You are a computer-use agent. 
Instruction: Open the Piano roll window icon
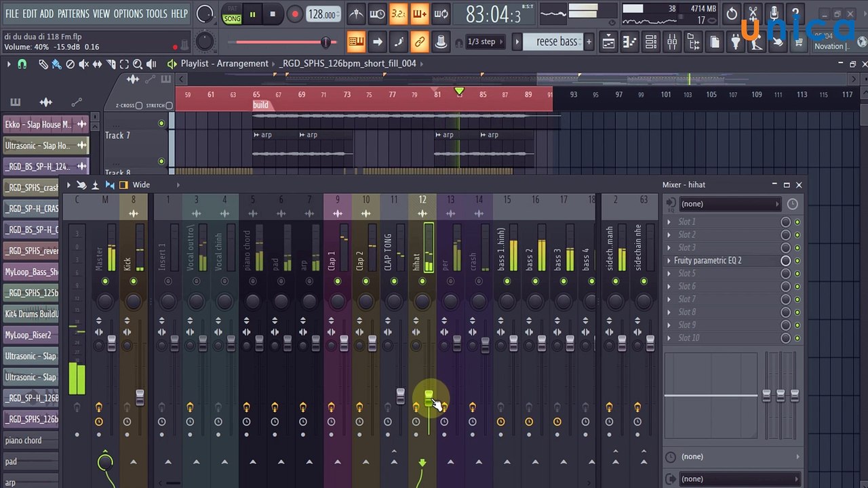(x=629, y=42)
